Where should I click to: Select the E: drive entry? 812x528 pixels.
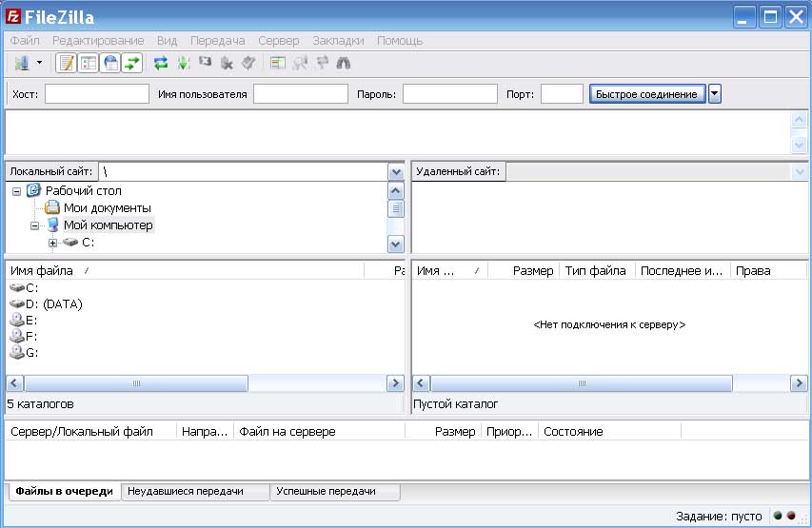coord(24,320)
